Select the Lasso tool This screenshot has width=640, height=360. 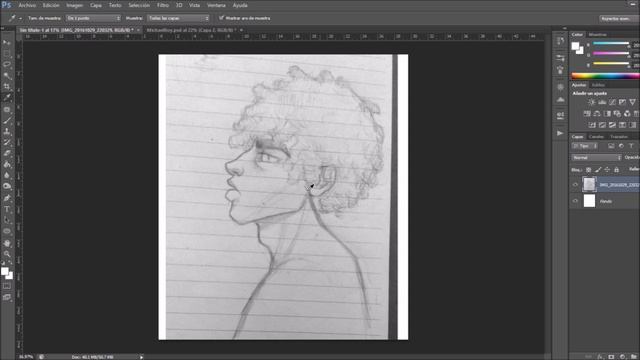coord(7,64)
